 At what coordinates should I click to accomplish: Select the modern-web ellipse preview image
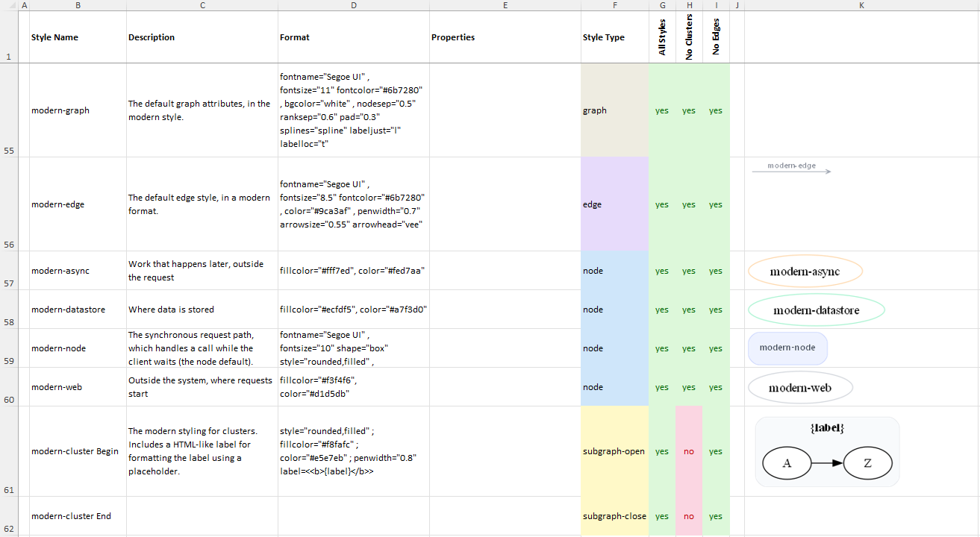800,388
